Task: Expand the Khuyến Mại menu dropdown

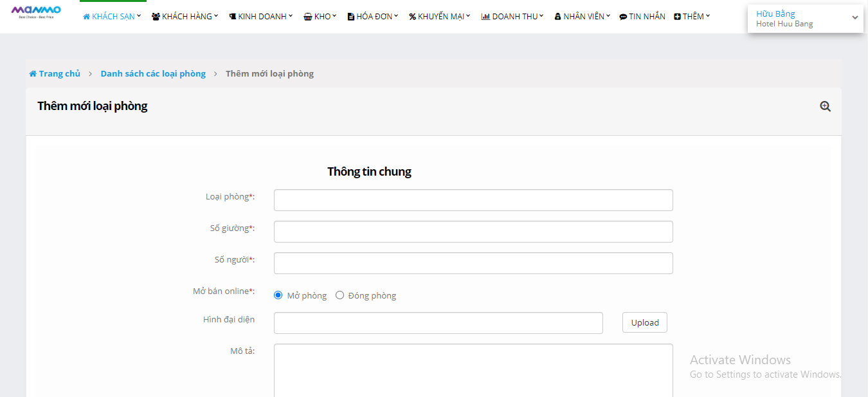Action: pyautogui.click(x=440, y=17)
